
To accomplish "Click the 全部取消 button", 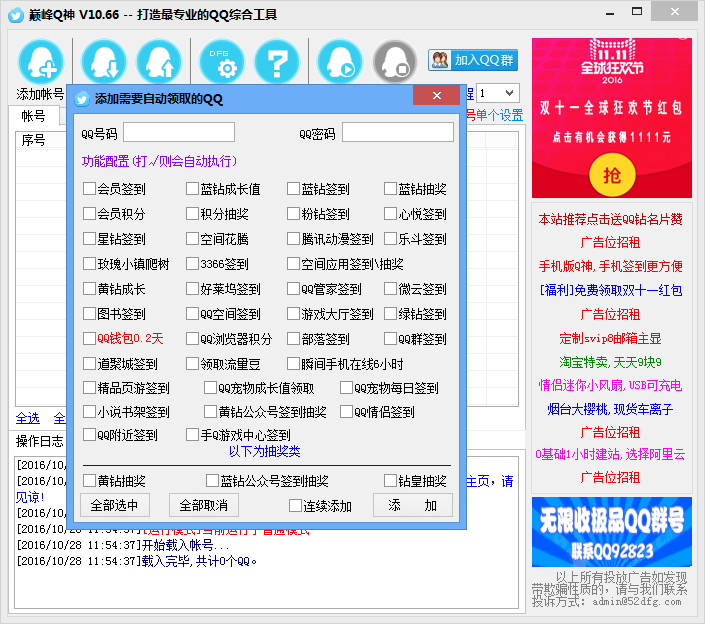I will (204, 505).
